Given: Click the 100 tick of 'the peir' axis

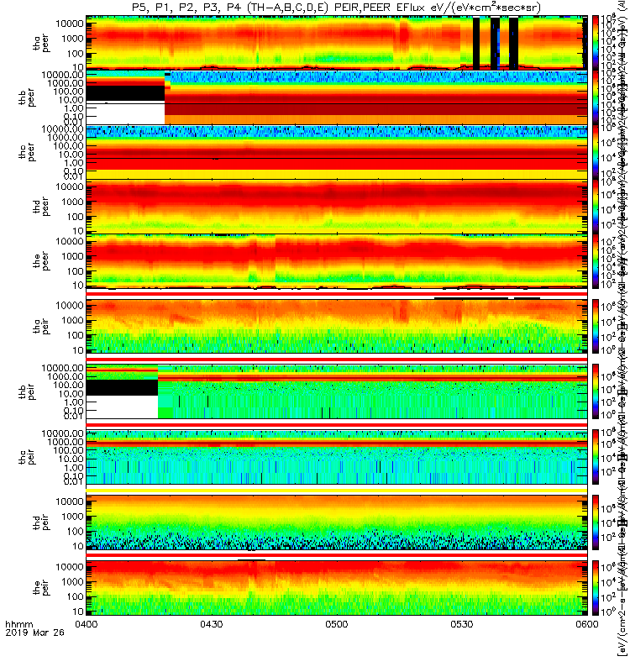Looking at the screenshot, I should pos(75,596).
